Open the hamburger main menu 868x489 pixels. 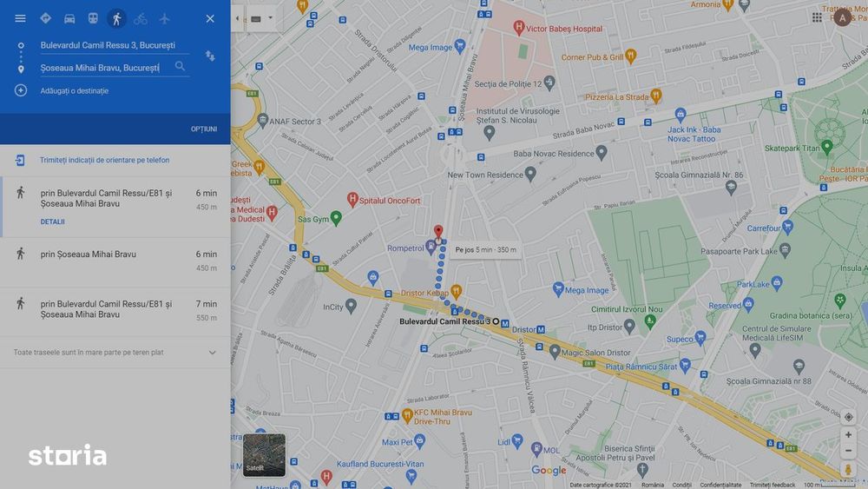coord(20,18)
